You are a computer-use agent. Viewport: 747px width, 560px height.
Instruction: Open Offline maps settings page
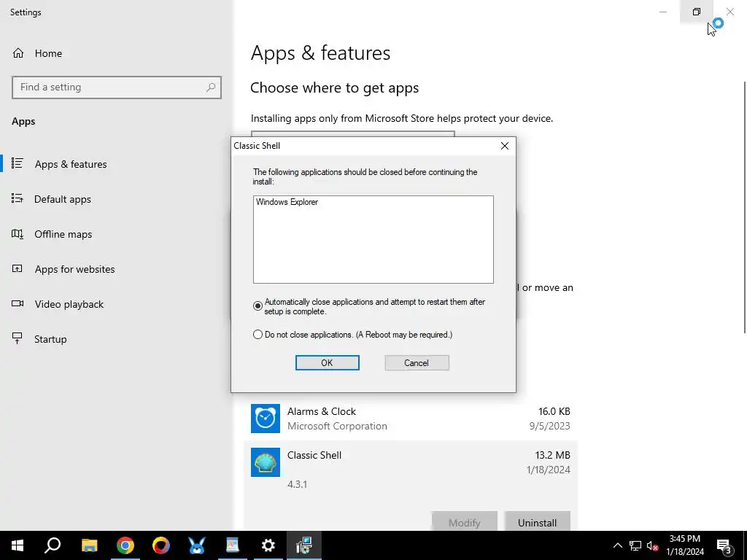click(x=63, y=234)
